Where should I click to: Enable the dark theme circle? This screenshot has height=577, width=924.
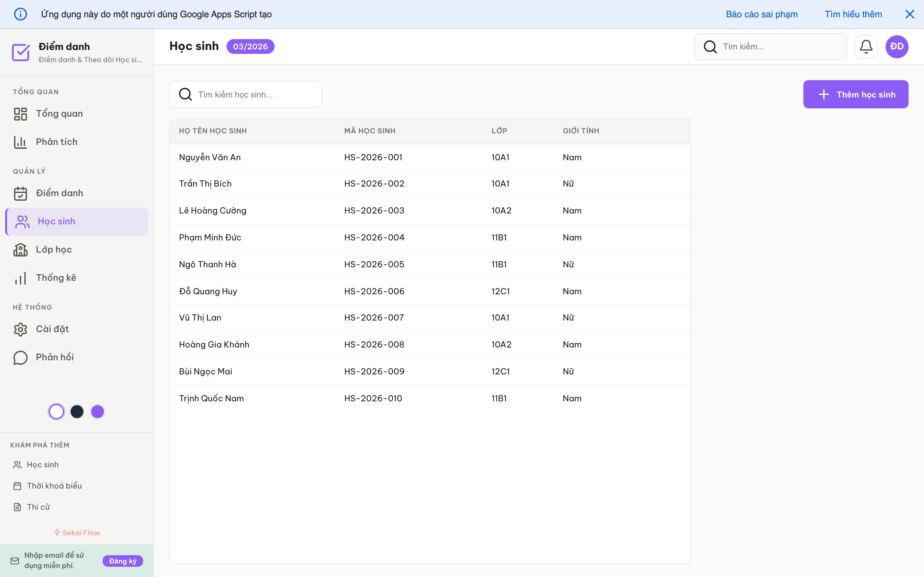77,411
